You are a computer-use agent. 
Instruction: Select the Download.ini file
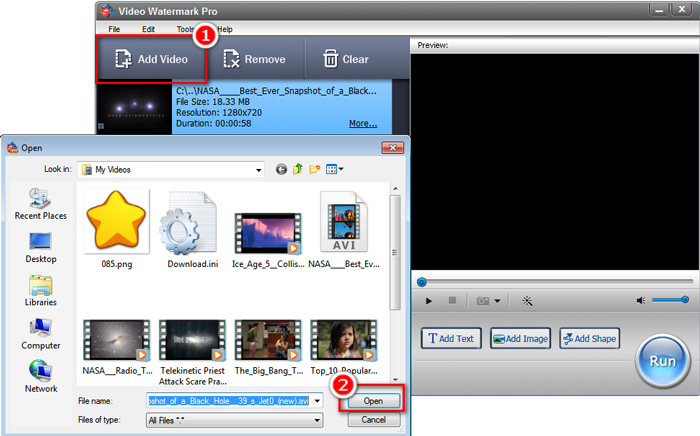coord(192,229)
